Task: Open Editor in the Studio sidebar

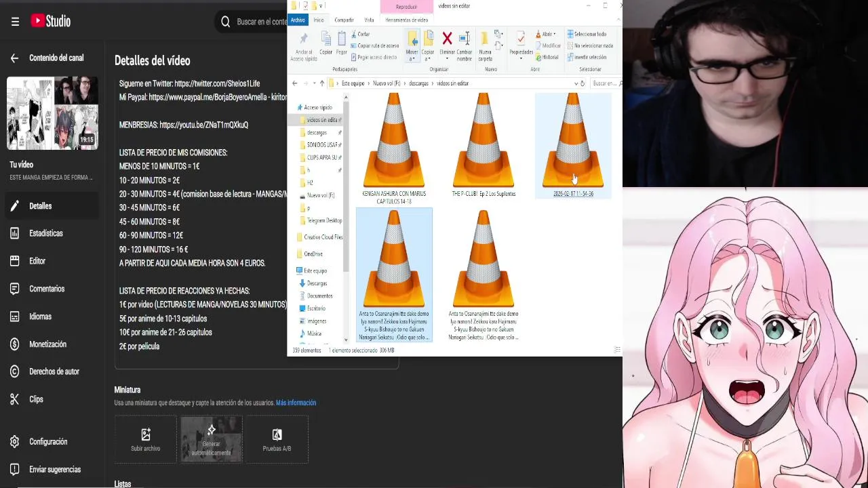Action: point(52,261)
